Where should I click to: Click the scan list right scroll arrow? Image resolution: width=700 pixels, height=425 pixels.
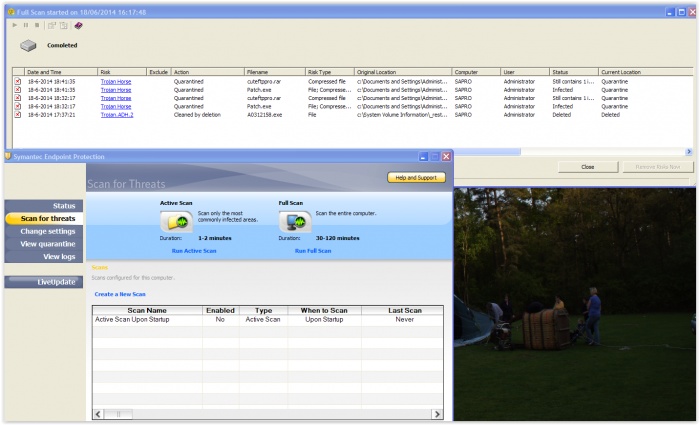[437, 413]
